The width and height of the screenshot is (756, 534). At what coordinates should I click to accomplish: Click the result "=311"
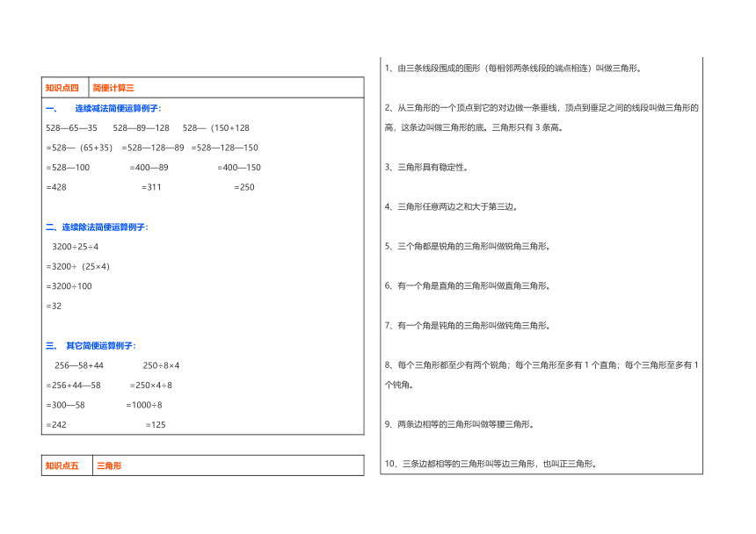(151, 187)
